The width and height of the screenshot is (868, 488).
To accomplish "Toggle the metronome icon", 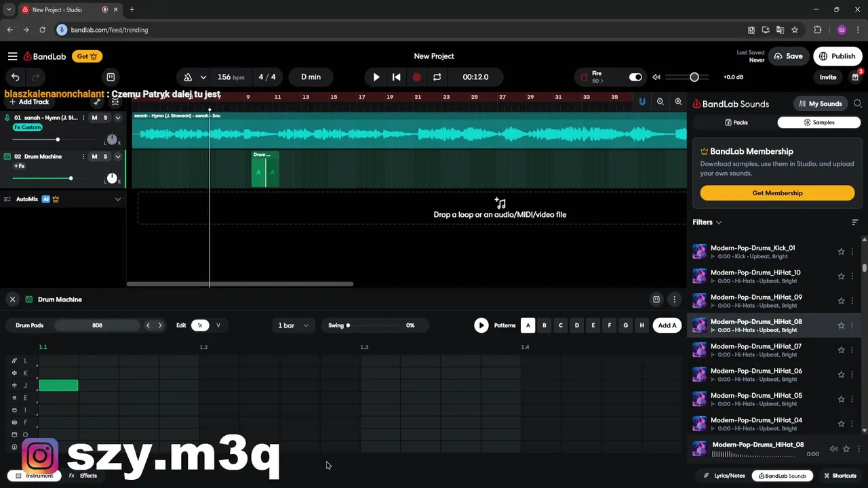I will (x=188, y=77).
